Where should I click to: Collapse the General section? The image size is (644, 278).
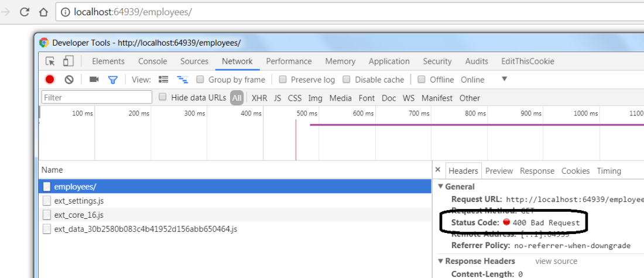pos(441,187)
